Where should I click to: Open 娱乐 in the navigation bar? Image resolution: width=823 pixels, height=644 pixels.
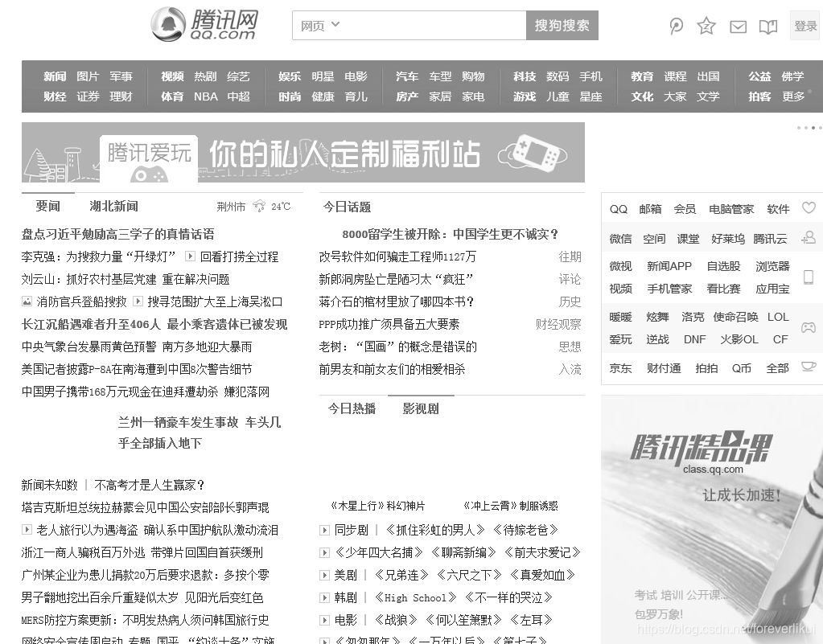[x=289, y=76]
